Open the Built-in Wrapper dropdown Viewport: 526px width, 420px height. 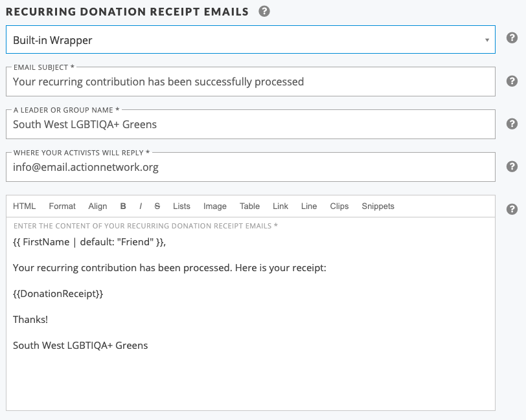tap(251, 39)
